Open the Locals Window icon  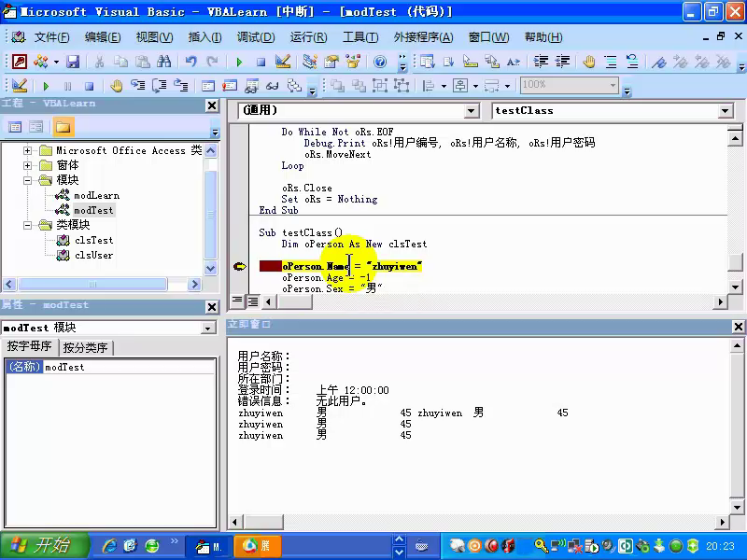207,86
